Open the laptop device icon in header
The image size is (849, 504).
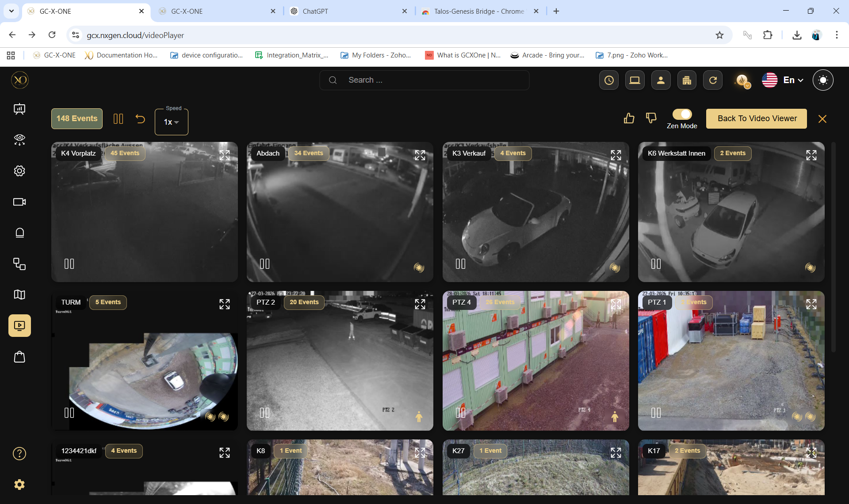point(635,80)
